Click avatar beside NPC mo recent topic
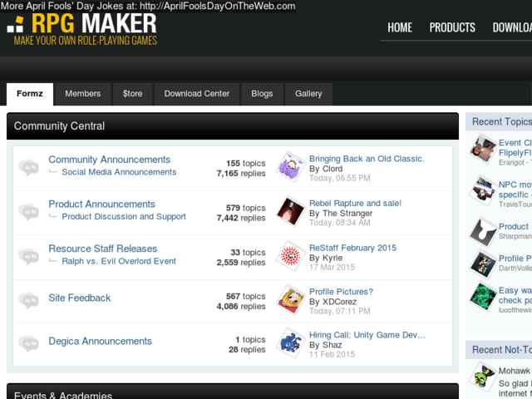532x399 pixels. click(483, 190)
